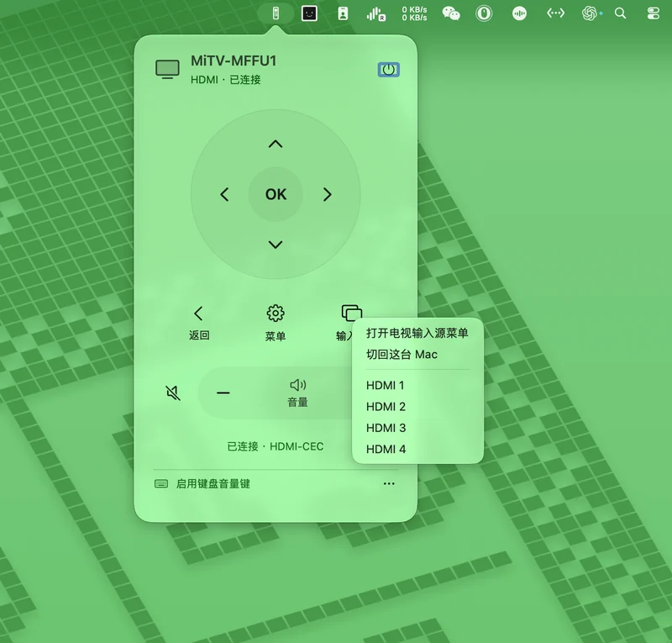Click the OK center button

[276, 194]
